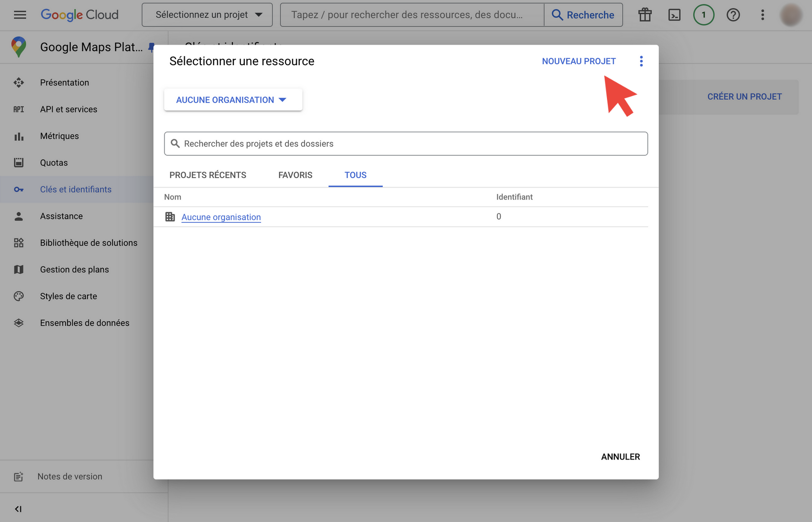
Task: Switch to the PROJETS RÉCENTS tab
Action: 208,175
